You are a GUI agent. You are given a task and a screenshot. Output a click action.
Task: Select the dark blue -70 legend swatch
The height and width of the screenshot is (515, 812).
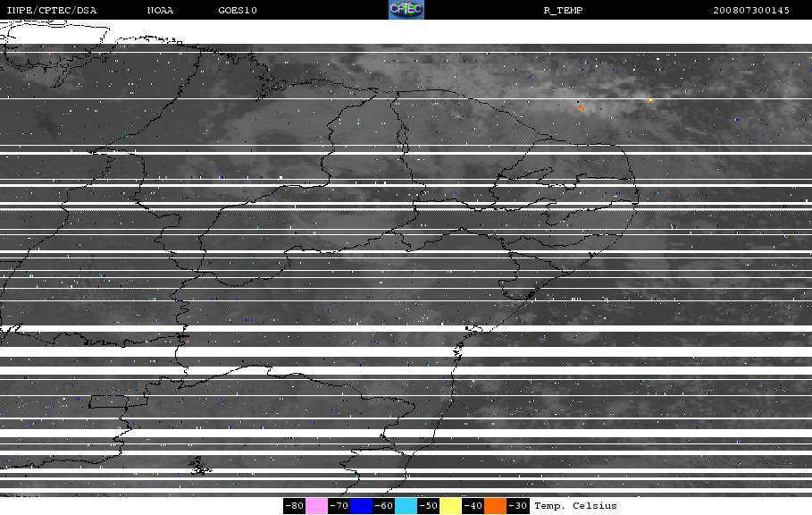[361, 506]
